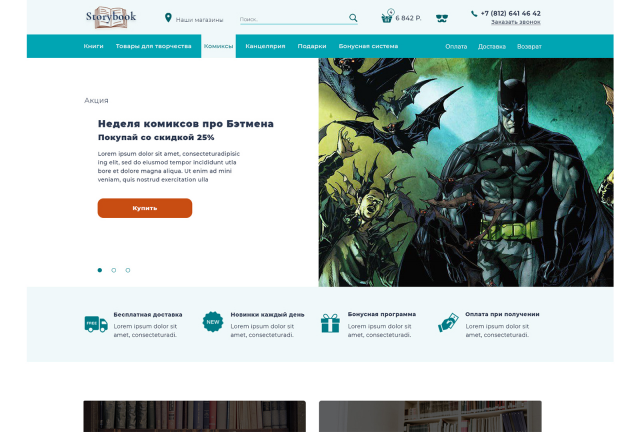The image size is (640, 432).
Task: Click the phone handset icon
Action: click(474, 13)
